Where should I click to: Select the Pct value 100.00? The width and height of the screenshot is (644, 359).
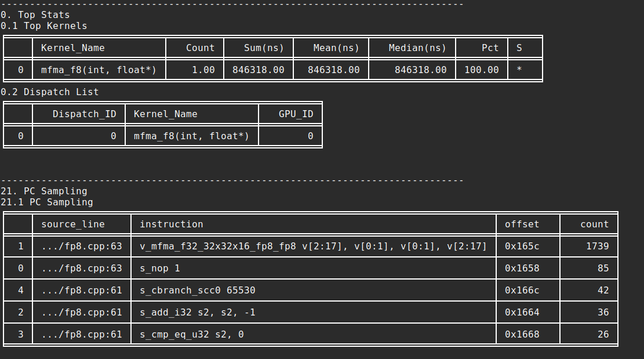[481, 70]
